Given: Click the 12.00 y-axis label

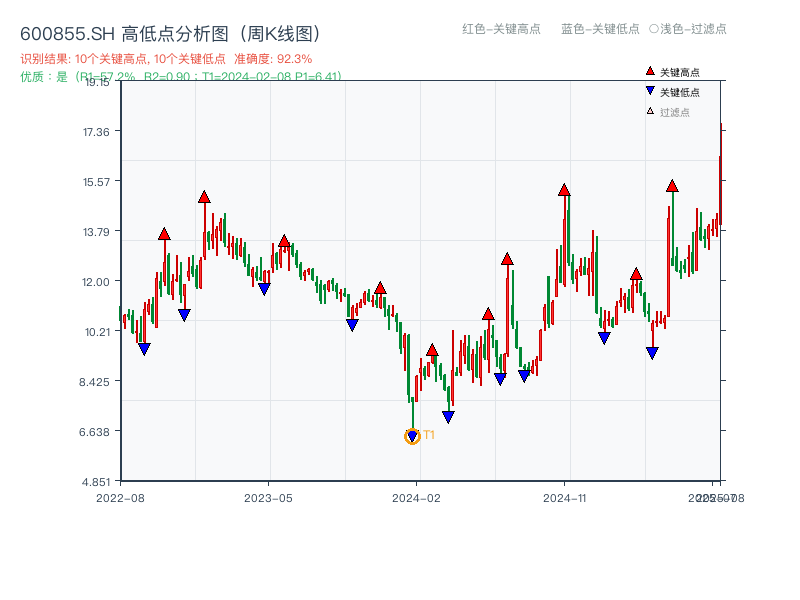Looking at the screenshot, I should 96,282.
